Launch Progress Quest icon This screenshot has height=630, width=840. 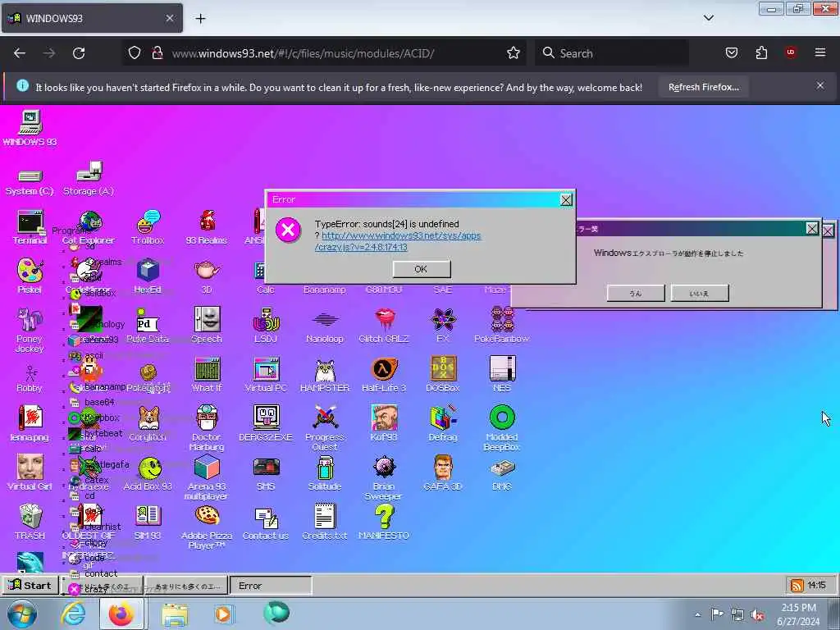[325, 418]
